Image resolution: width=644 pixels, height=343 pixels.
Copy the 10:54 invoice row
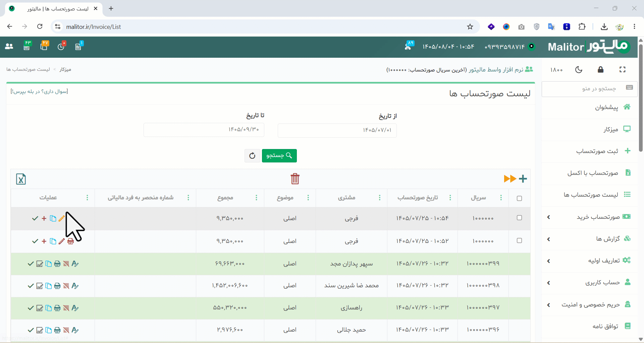point(53,218)
